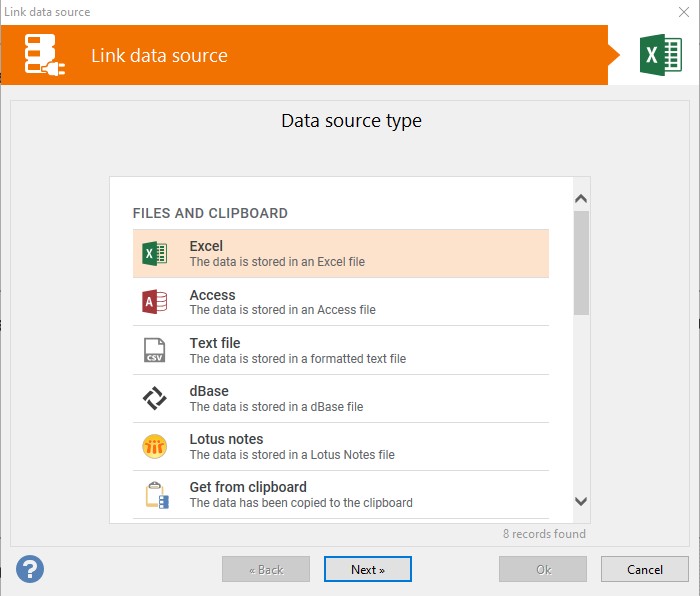Viewport: 700px width, 596px height.
Task: Click the « Back button
Action: point(266,569)
